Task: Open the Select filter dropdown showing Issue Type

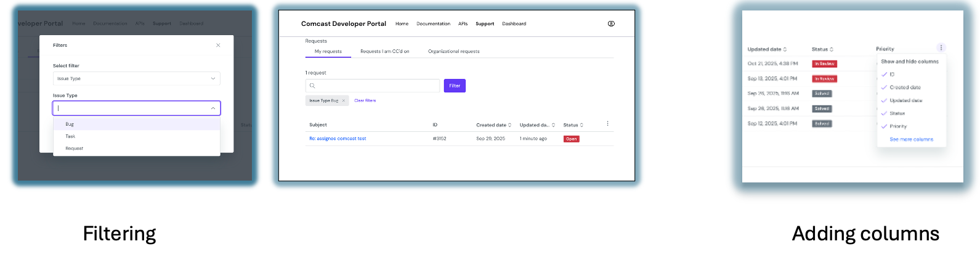Action: point(136,78)
